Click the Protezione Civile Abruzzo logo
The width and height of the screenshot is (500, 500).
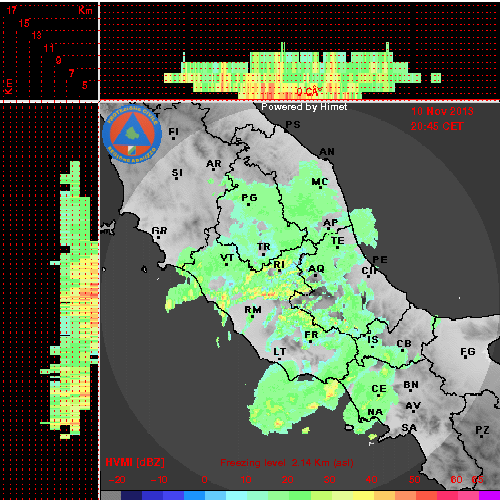pyautogui.click(x=132, y=134)
